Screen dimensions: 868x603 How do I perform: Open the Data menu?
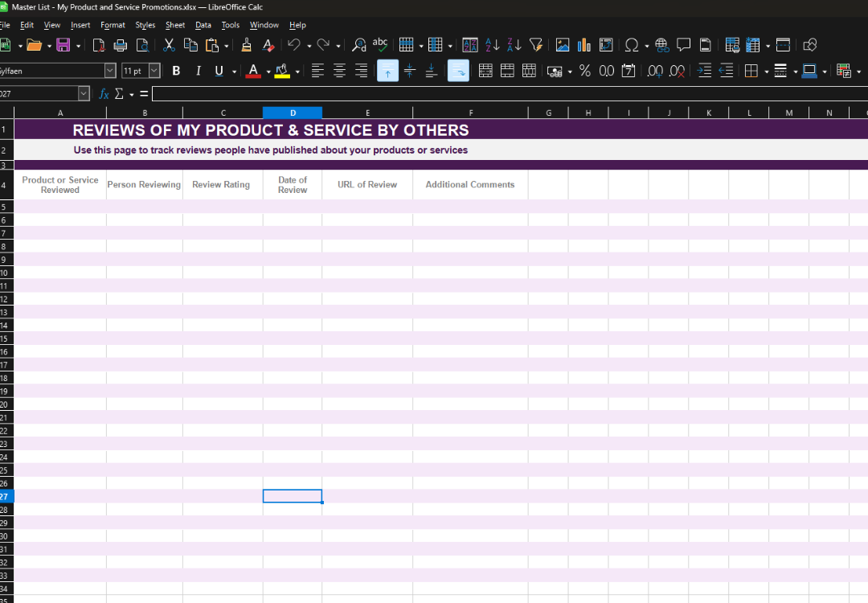click(x=203, y=25)
